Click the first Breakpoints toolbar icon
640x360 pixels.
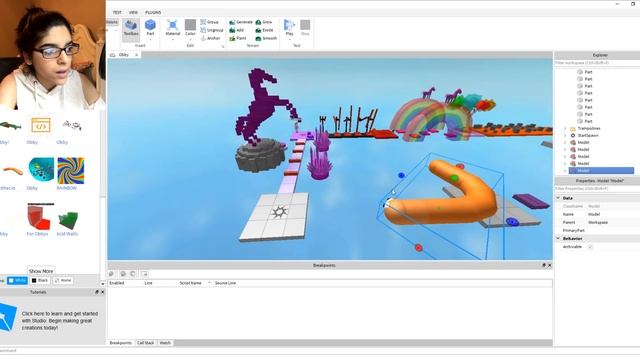pos(111,274)
